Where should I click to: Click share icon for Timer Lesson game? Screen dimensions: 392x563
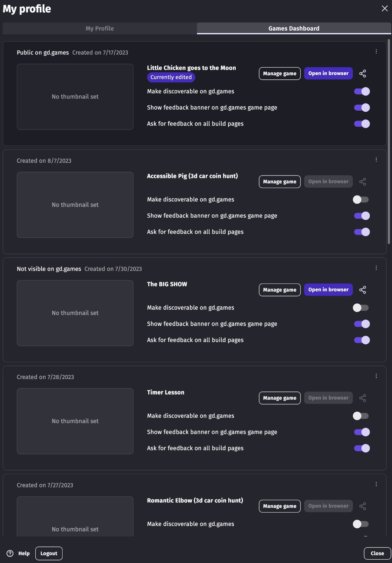tap(362, 398)
